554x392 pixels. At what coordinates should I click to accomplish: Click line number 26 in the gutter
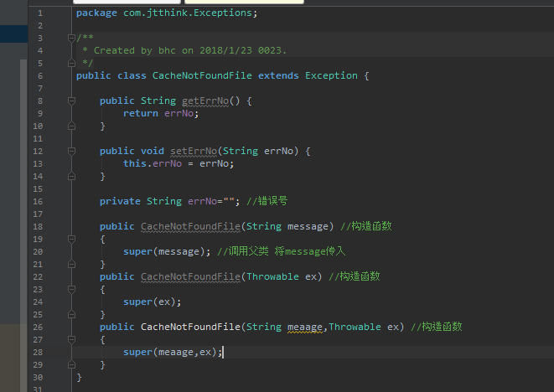(x=38, y=328)
